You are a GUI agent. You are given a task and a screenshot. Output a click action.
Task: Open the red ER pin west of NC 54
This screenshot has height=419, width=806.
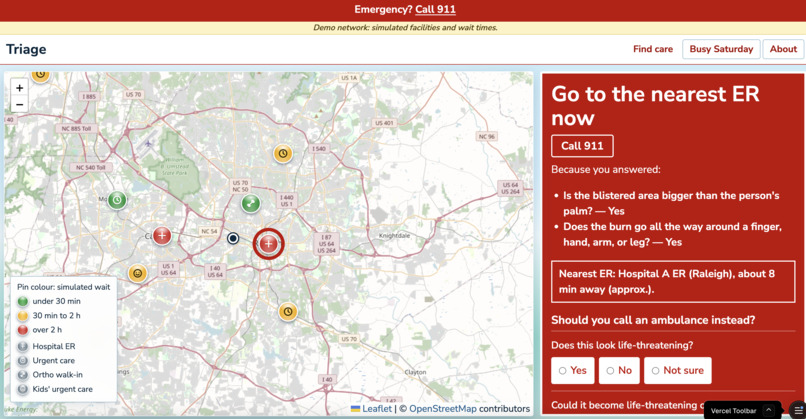(x=162, y=236)
